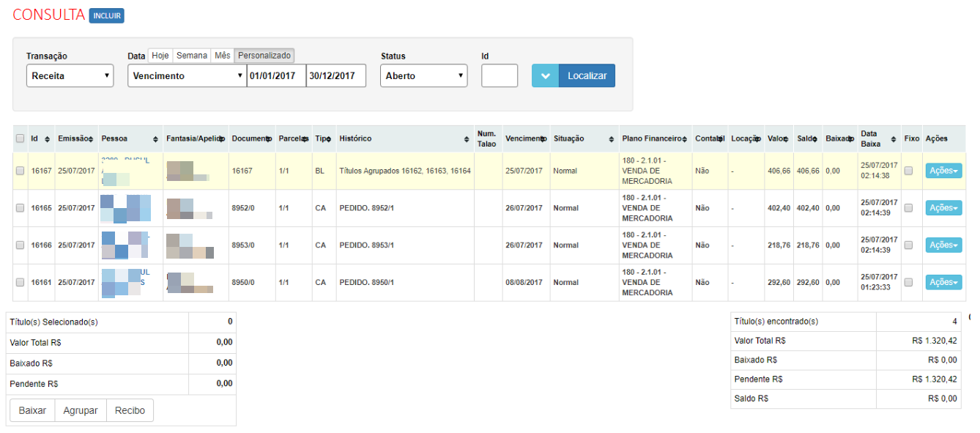Screen dimensions: 980x433
Task: Sort by Histórico column sort icon
Action: coord(467,139)
